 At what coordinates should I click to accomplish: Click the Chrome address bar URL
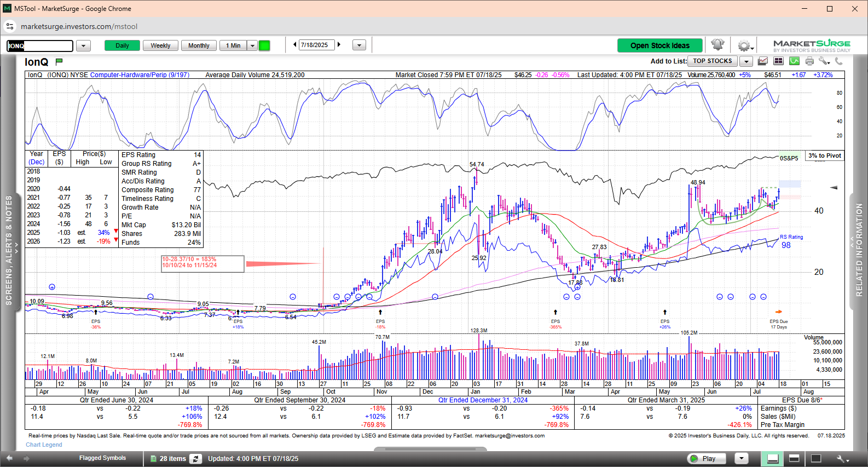[x=79, y=26]
